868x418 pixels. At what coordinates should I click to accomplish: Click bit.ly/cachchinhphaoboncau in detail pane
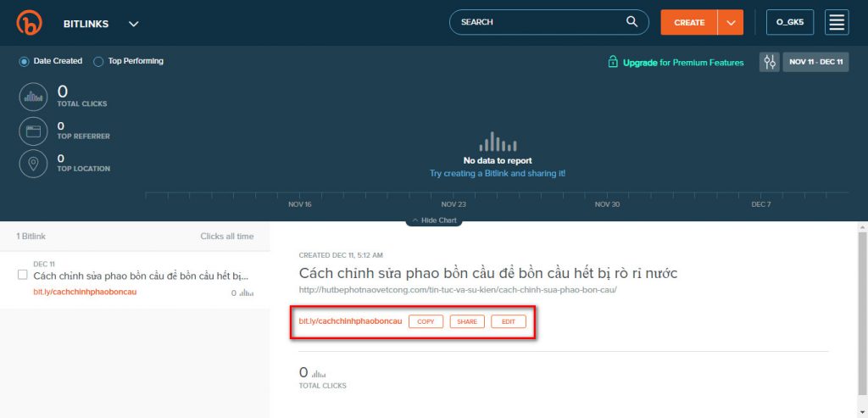coord(350,321)
